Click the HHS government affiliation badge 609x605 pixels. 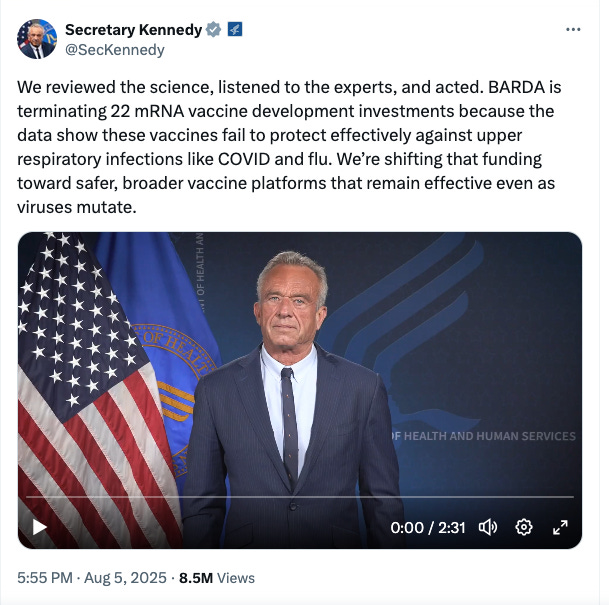[x=234, y=30]
